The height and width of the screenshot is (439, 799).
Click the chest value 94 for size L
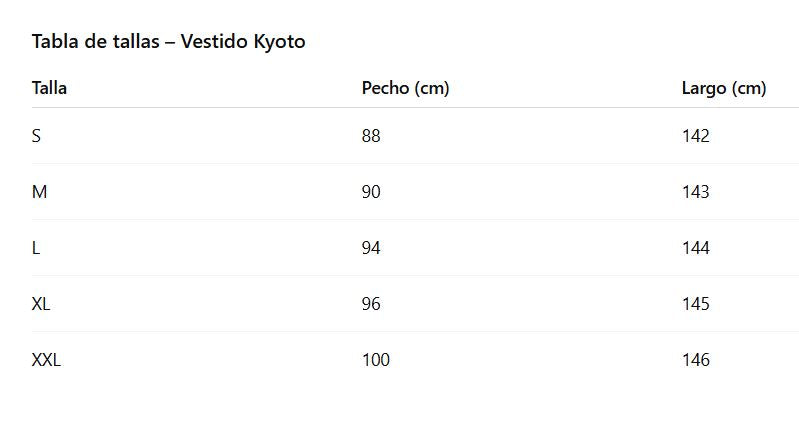click(371, 248)
